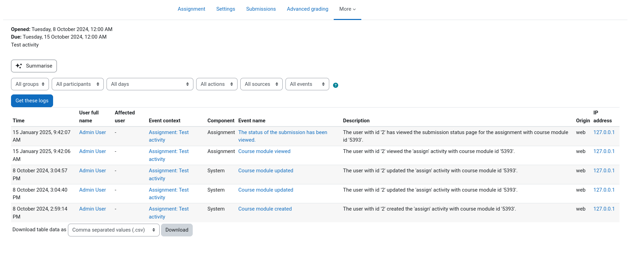Open the All actions dropdown
The width and height of the screenshot is (644, 254).
217,84
